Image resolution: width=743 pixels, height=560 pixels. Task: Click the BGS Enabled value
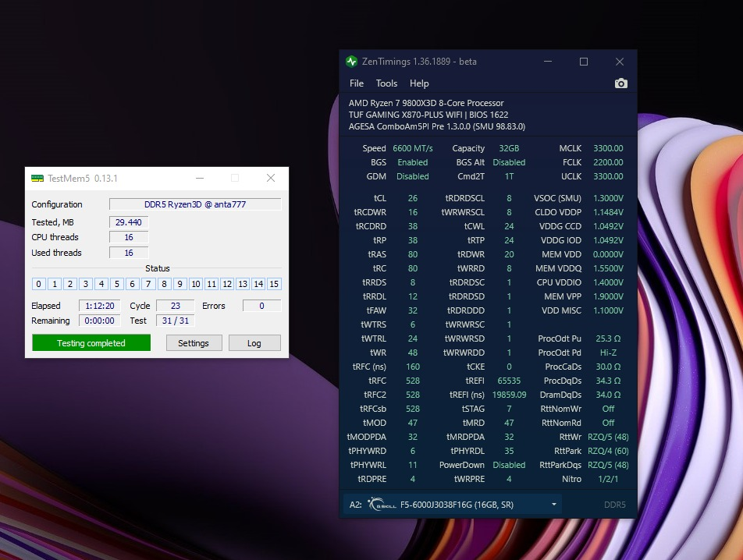tap(413, 162)
